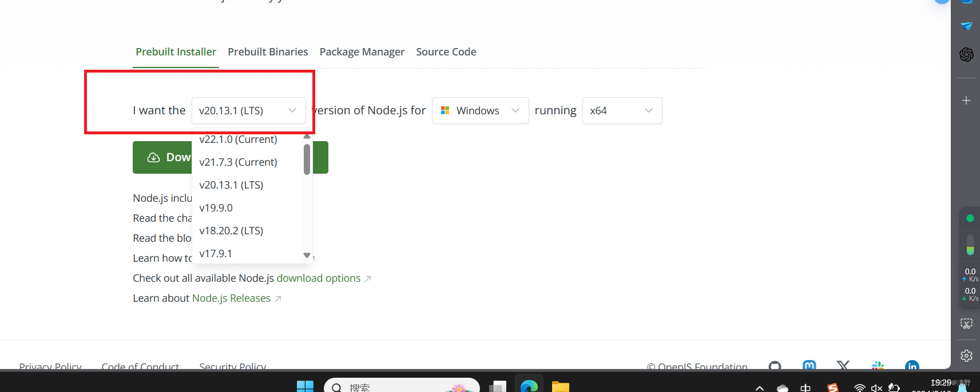The height and width of the screenshot is (392, 980).
Task: Switch to Microsoft Edge on taskbar
Action: pos(529,386)
